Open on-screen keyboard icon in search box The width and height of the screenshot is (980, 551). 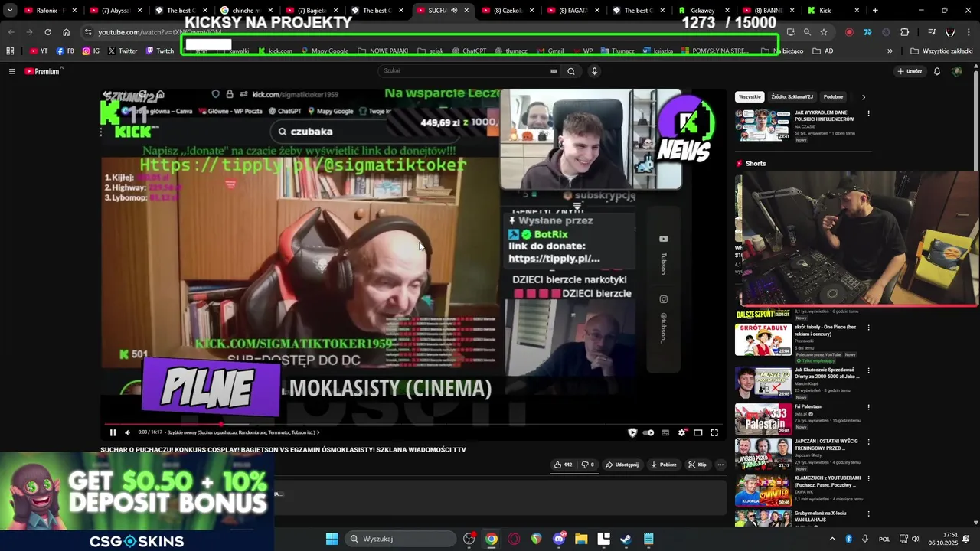click(x=554, y=71)
